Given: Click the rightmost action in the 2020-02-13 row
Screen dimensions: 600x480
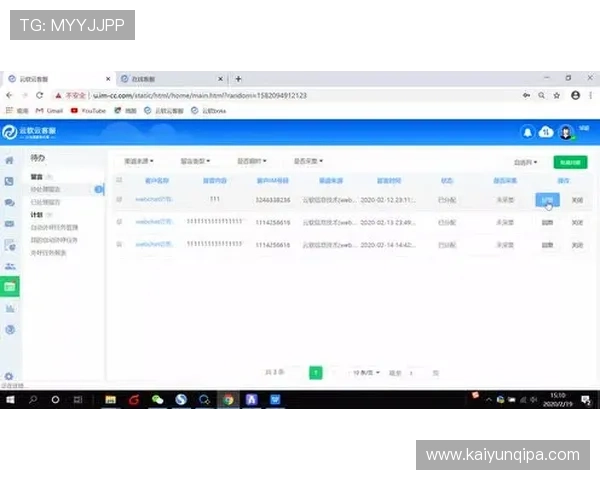Looking at the screenshot, I should tap(577, 222).
